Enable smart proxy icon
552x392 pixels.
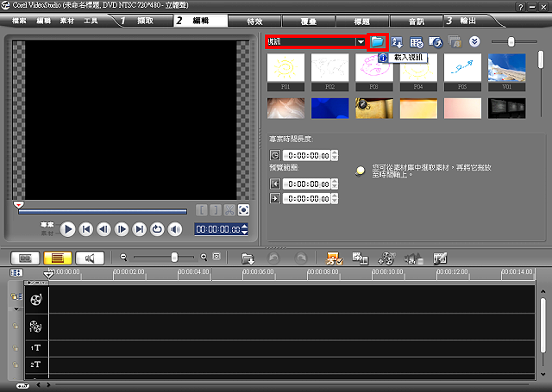tap(334, 258)
